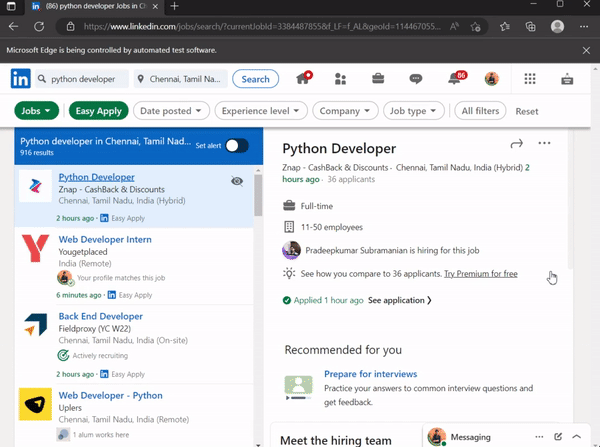Click the eye icon on Python Developer listing
Image resolution: width=600 pixels, height=447 pixels.
pos(237,181)
